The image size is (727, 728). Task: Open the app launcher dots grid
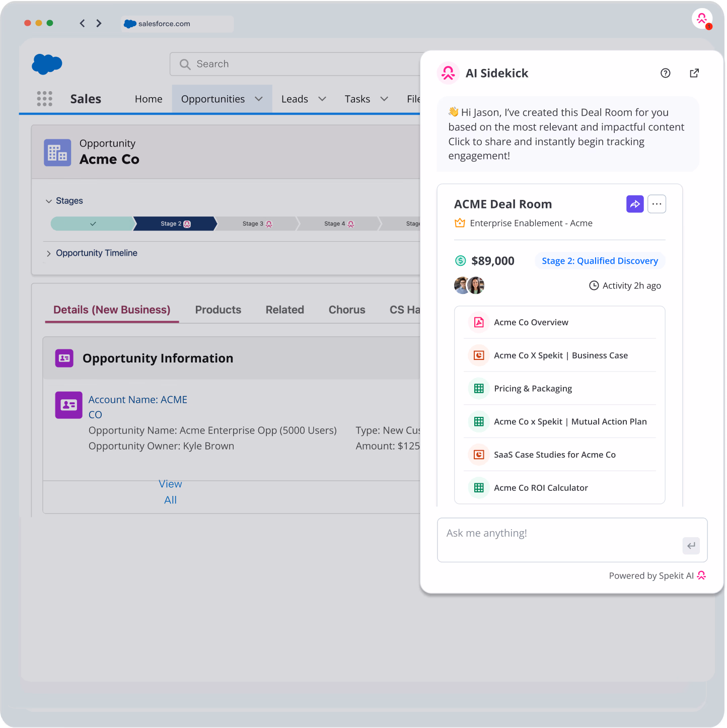(44, 99)
